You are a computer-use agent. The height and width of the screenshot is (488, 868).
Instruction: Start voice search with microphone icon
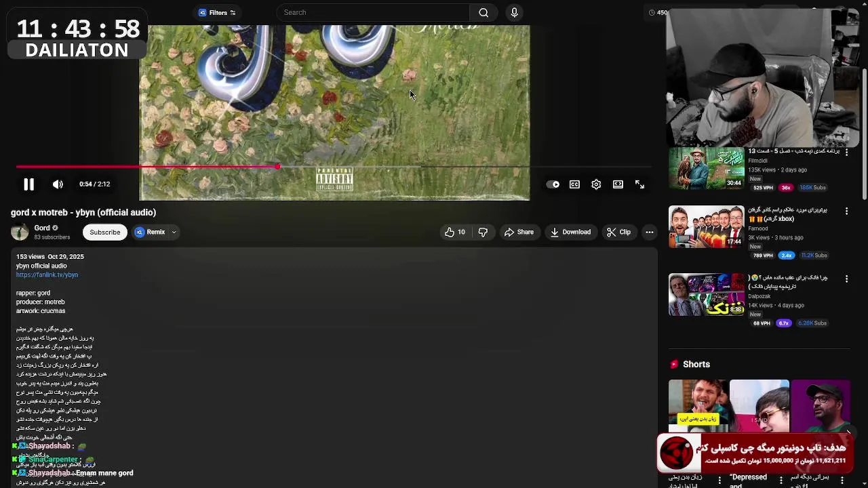[x=514, y=12]
